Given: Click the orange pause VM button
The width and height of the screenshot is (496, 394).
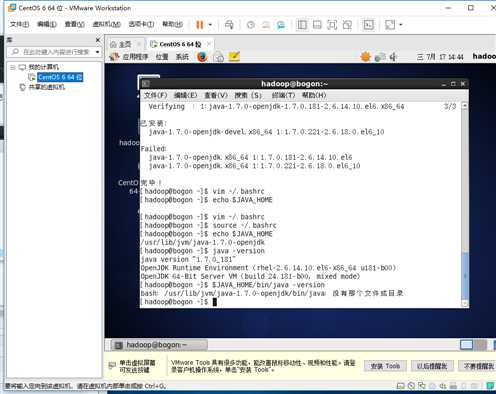Looking at the screenshot, I should tap(200, 25).
